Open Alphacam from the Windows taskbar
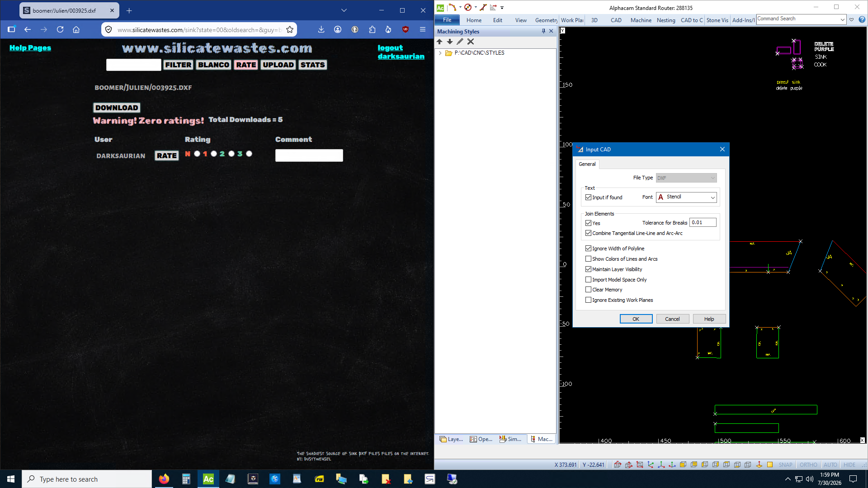This screenshot has width=868, height=488. click(208, 479)
